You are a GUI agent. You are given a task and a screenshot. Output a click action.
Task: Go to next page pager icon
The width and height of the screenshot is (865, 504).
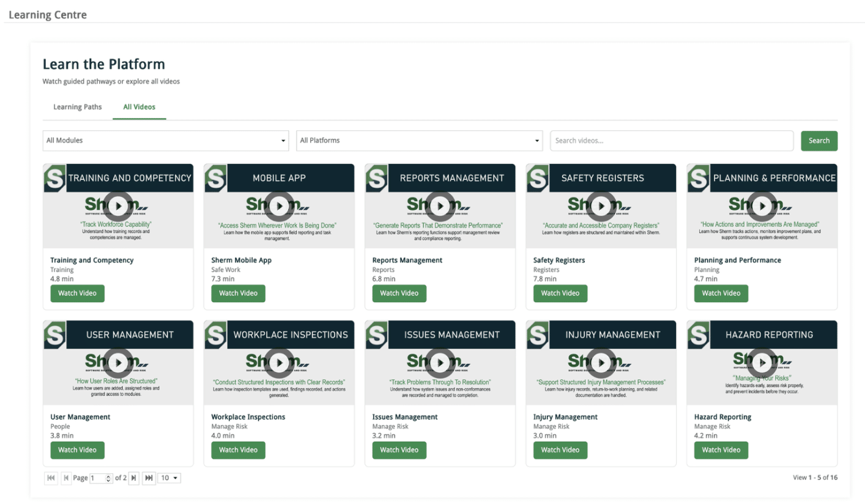[x=134, y=478]
